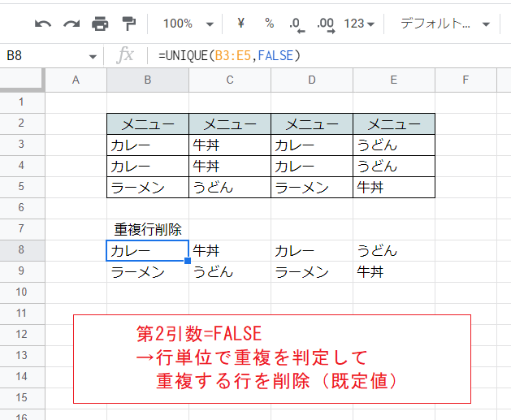Screen dimensions: 511x420
Task: Click cell E5 containing 牛丼
Action: (x=394, y=188)
